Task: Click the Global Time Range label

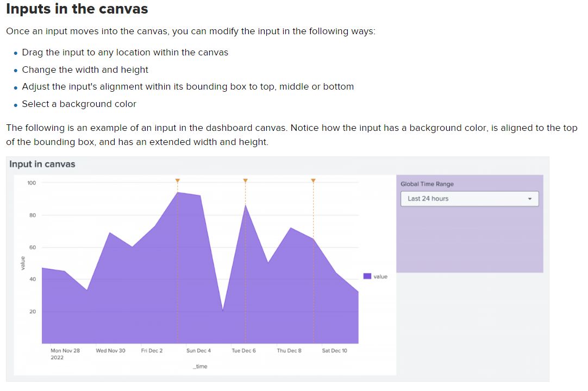Action: pyautogui.click(x=427, y=184)
